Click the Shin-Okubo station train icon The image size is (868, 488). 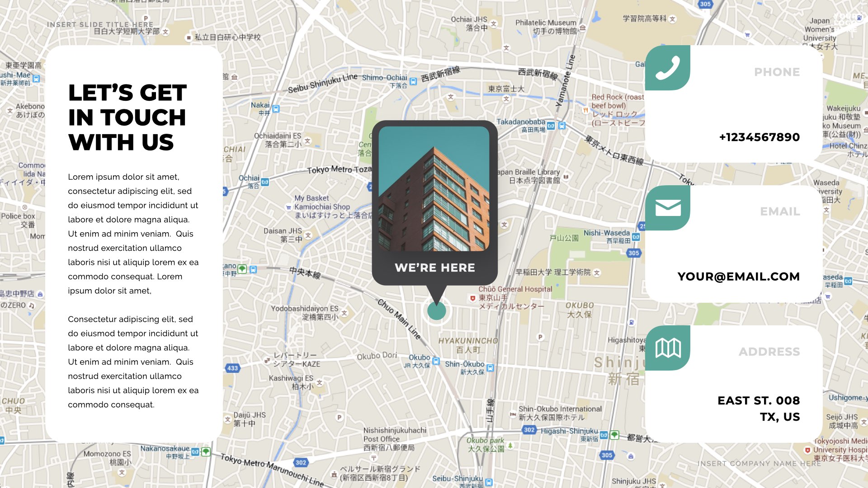click(x=490, y=367)
